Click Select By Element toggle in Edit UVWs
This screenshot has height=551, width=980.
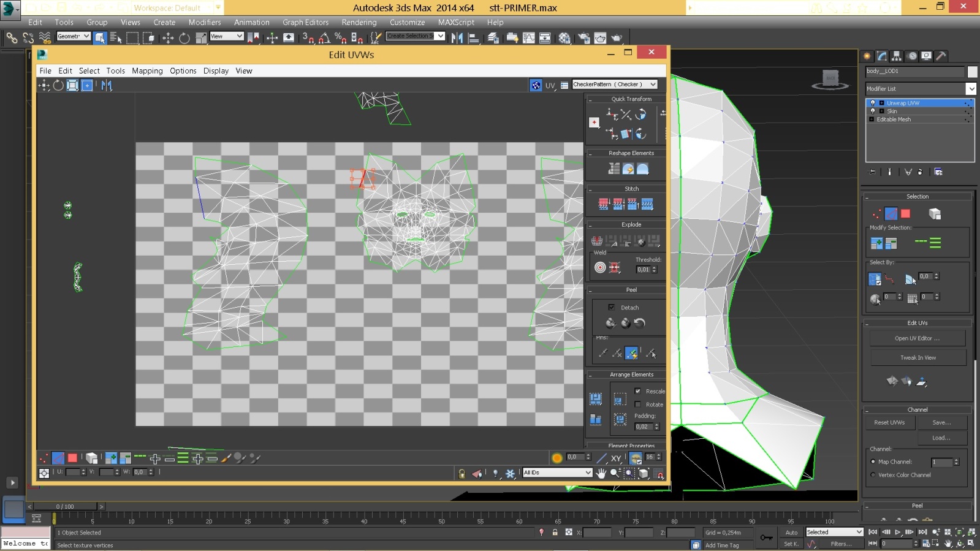[91, 458]
